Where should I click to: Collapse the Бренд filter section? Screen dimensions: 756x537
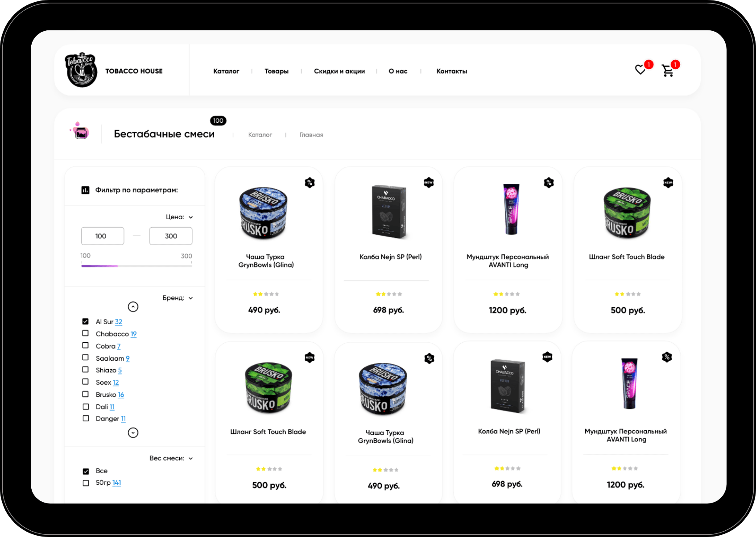coord(190,298)
